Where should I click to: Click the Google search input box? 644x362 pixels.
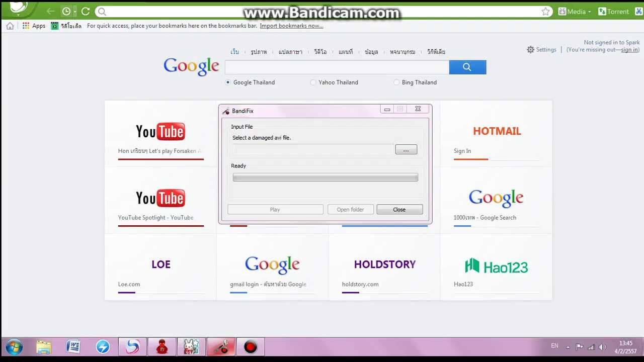(337, 67)
